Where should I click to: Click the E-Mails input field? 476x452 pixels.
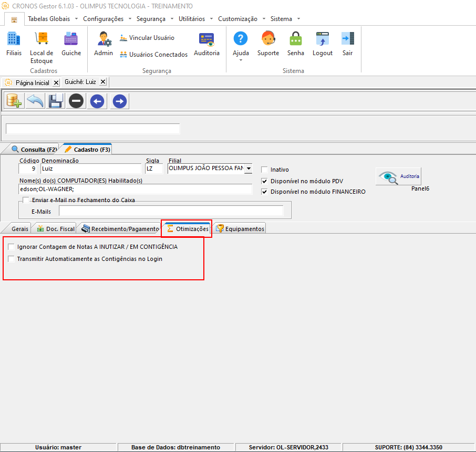(171, 211)
